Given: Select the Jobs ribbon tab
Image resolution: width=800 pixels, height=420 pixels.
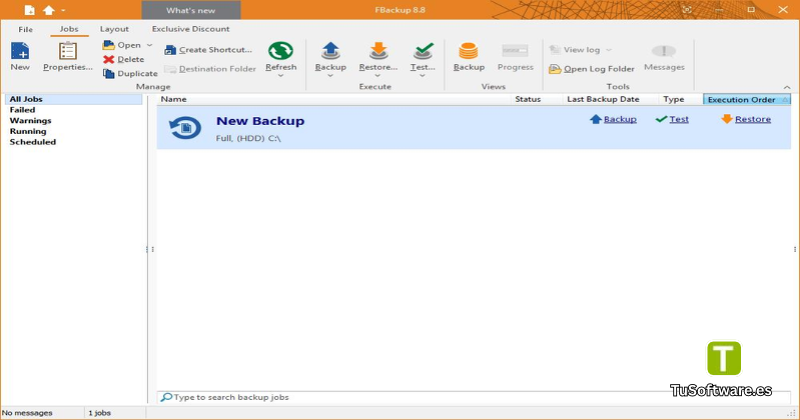Looking at the screenshot, I should pyautogui.click(x=69, y=29).
